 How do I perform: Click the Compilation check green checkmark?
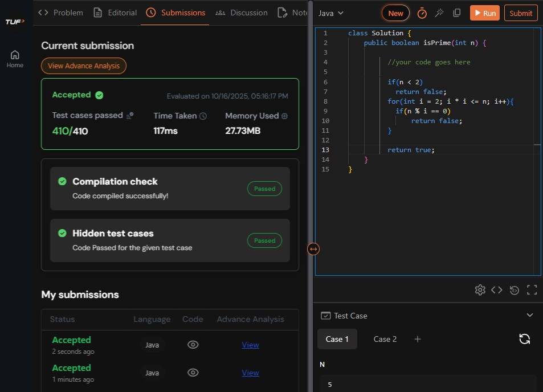click(62, 181)
